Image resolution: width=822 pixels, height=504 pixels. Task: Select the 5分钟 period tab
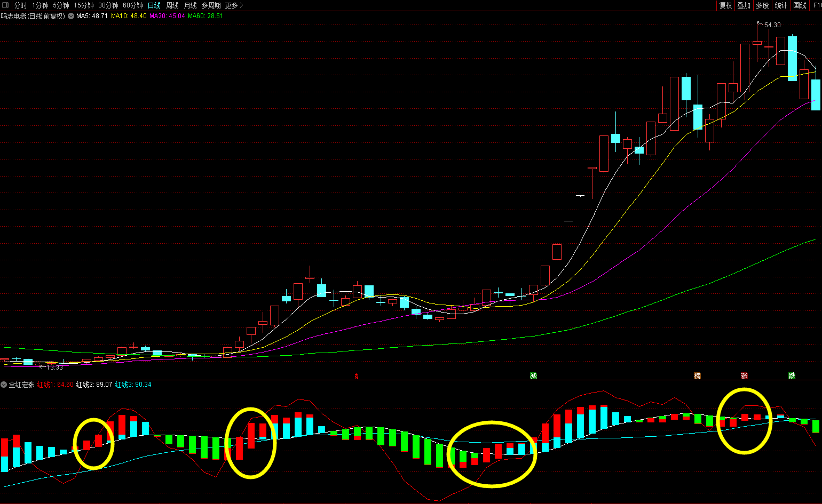(61, 5)
